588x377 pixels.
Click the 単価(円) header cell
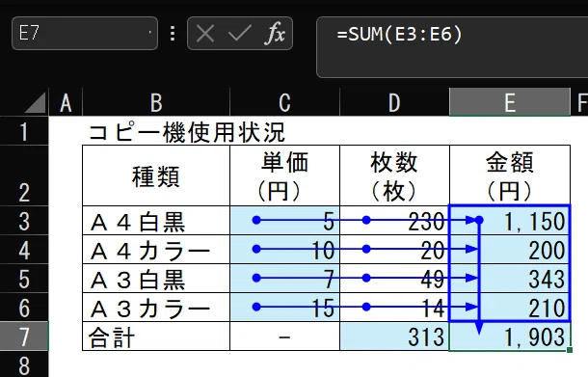click(284, 175)
